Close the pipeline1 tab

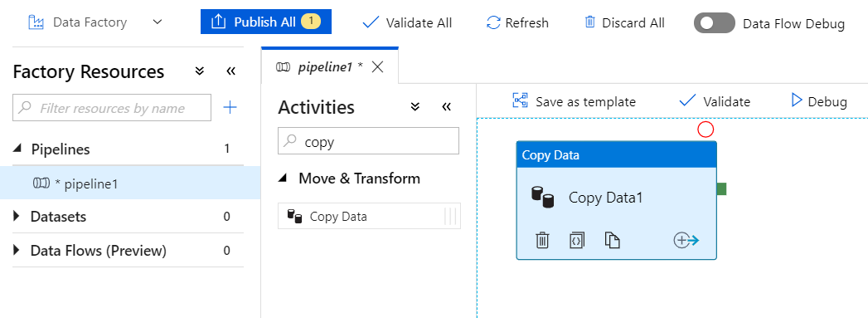377,67
